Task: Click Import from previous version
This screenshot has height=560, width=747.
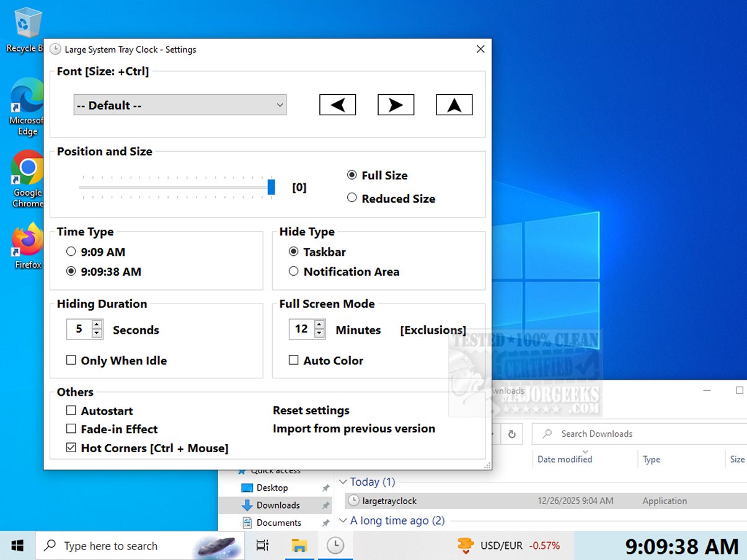Action: point(353,429)
